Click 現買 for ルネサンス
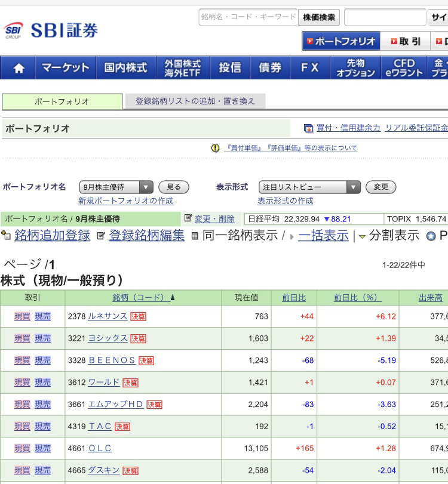This screenshot has height=484, width=448. pos(22,316)
